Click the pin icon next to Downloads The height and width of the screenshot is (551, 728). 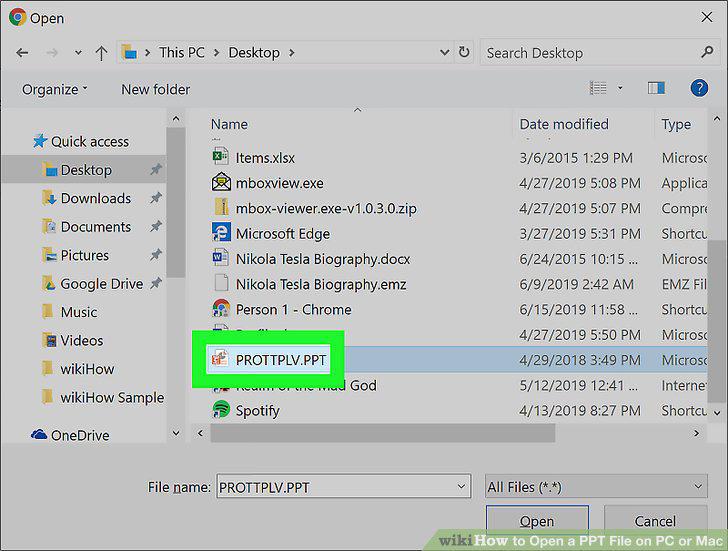pos(156,198)
